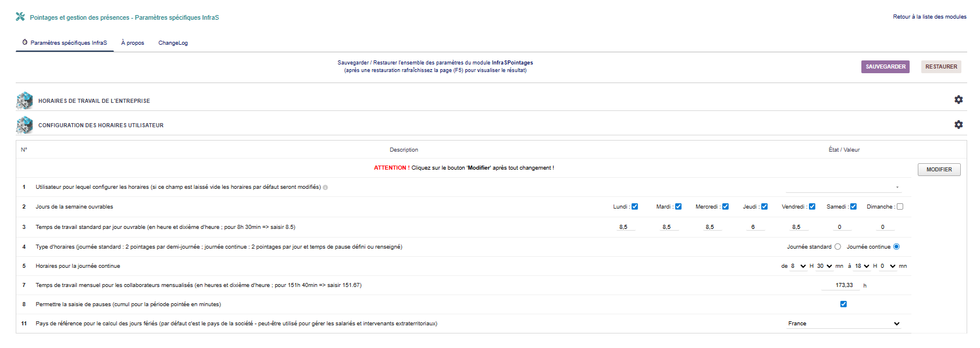Open gear settings for Configuration des horaires utilisateur
The height and width of the screenshot is (348, 980).
point(958,124)
